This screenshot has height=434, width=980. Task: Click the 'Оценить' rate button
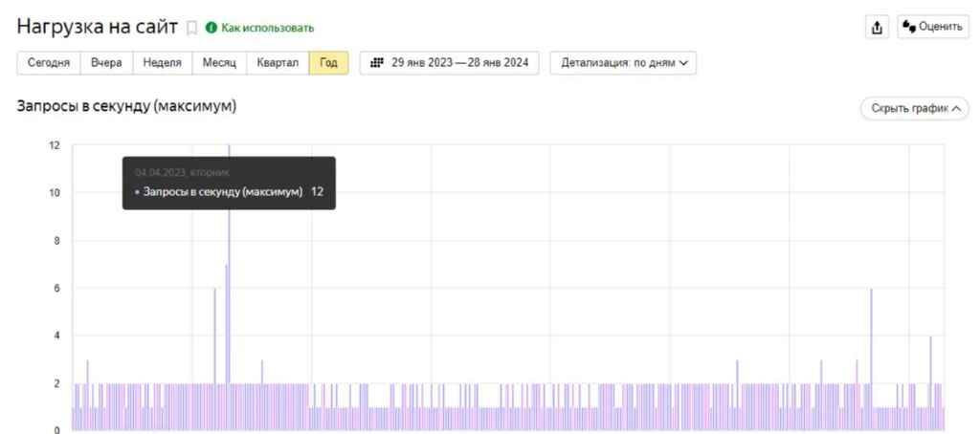click(933, 27)
